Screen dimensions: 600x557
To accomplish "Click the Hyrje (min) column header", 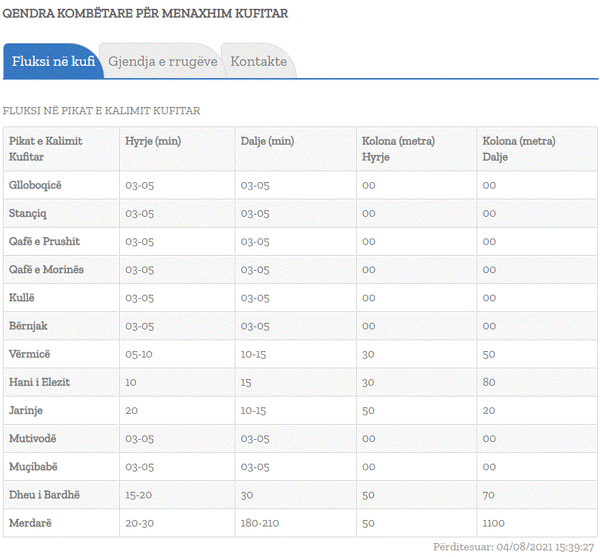I will (153, 141).
